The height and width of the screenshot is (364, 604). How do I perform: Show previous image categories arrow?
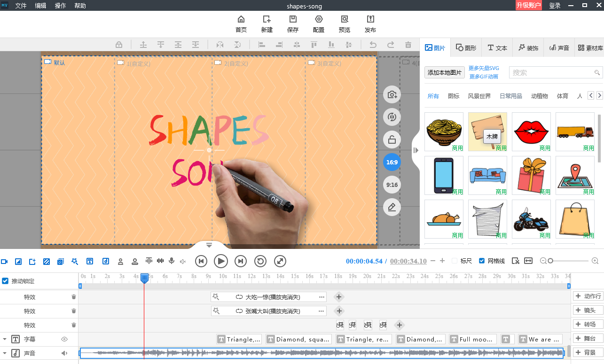tap(591, 95)
